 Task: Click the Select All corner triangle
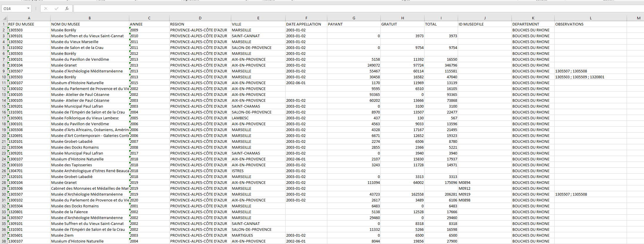4,18
